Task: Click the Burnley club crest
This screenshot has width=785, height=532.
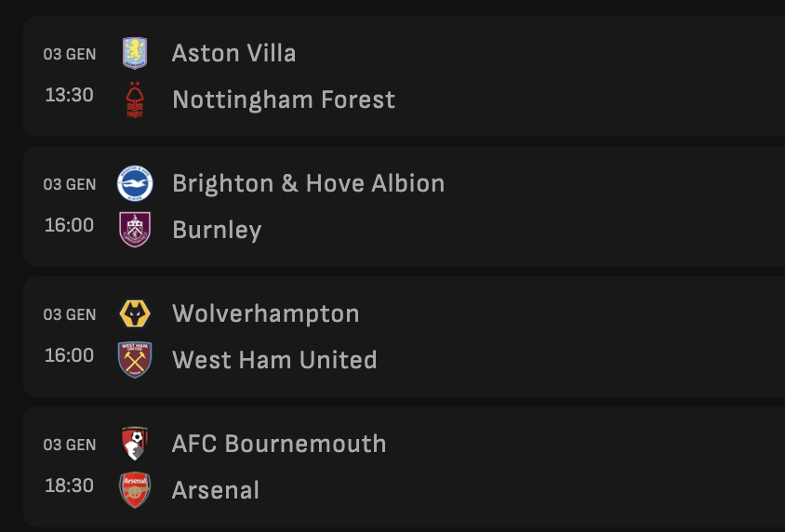Action: pyautogui.click(x=135, y=230)
